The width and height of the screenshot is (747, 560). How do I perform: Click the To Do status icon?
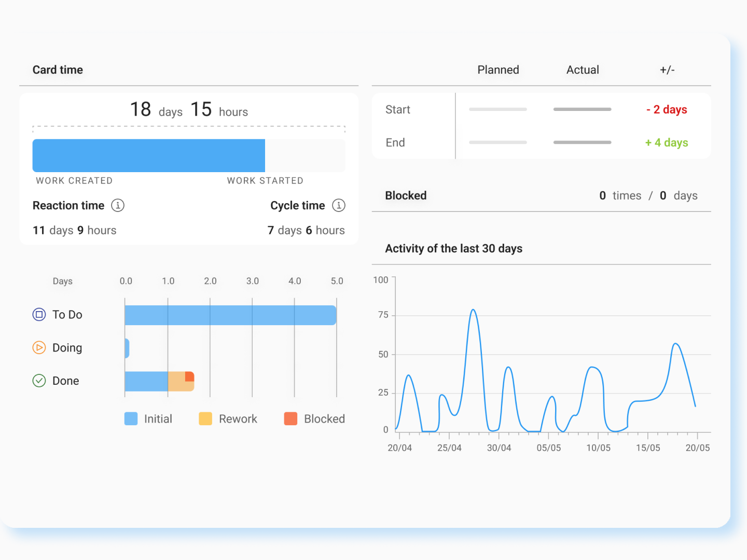coord(39,315)
